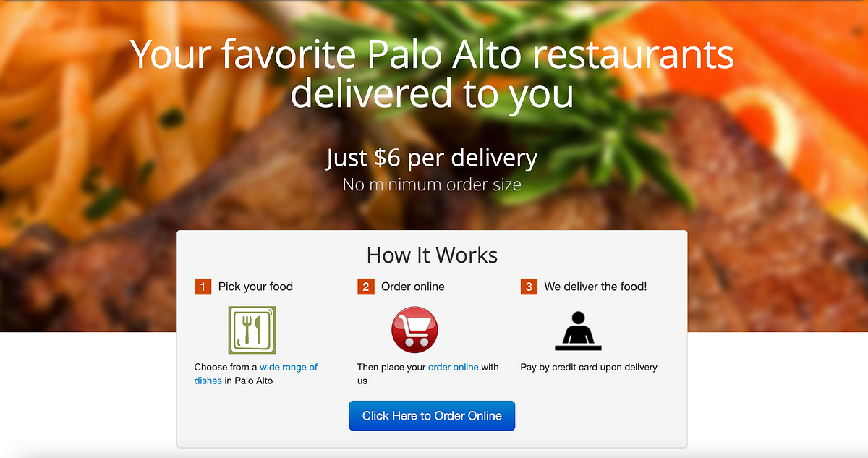Image resolution: width=868 pixels, height=458 pixels.
Task: Click 'Choose from a' description text
Action: click(226, 368)
